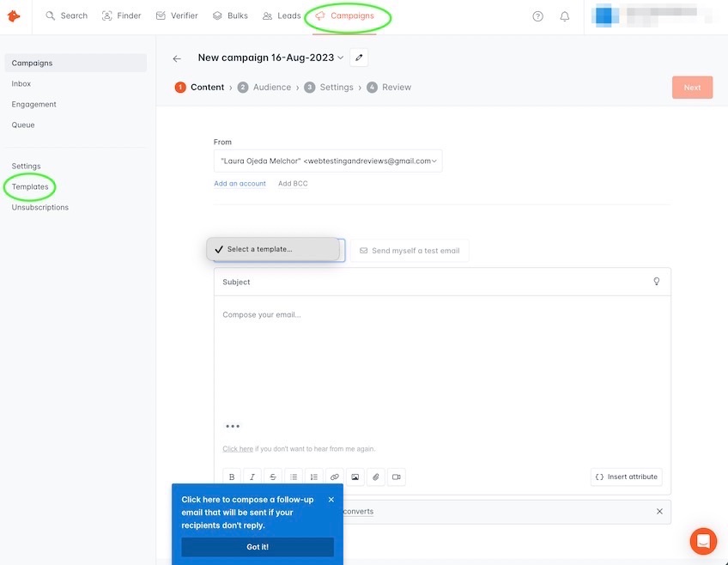Click the Add an account link
Screen dimensions: 728x565
240,184
